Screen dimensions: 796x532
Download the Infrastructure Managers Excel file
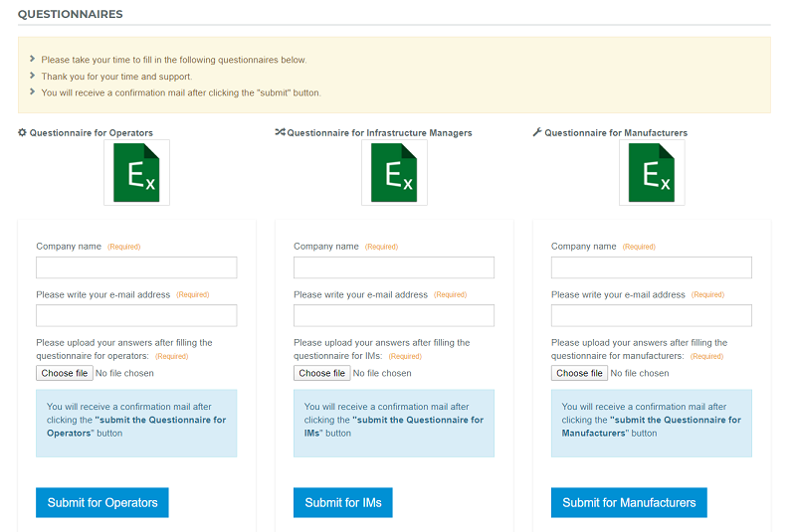coord(394,172)
